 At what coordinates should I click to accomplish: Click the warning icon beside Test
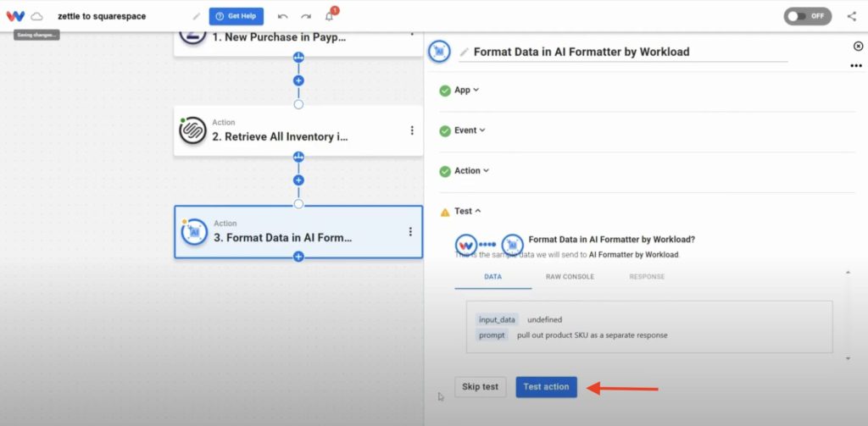[x=445, y=212]
